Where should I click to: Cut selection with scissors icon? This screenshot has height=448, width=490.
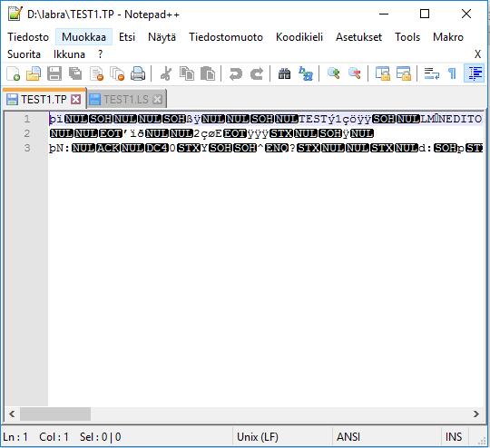166,73
